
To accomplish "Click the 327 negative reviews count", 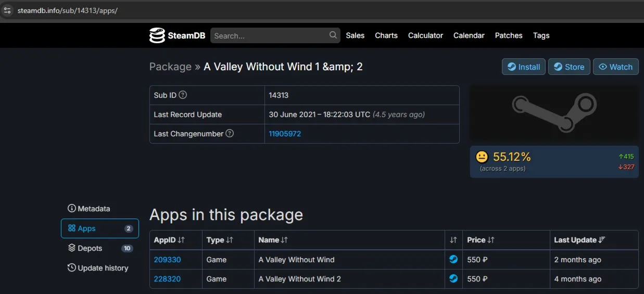I will [626, 167].
